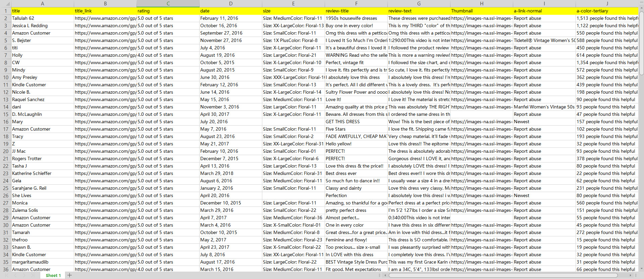This screenshot has height=279, width=644.
Task: Click the 'a-link-normal' header cell
Action: point(544,11)
